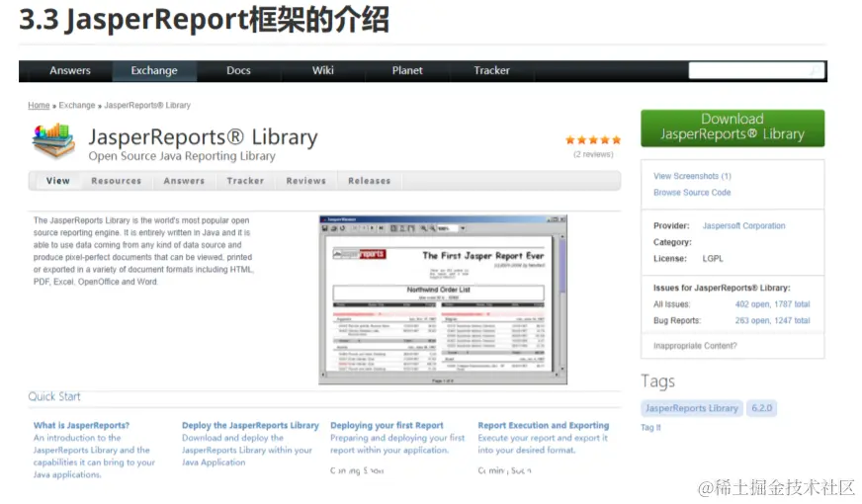The image size is (862, 504).
Task: Click the Download JasperReports Library button
Action: click(x=733, y=128)
